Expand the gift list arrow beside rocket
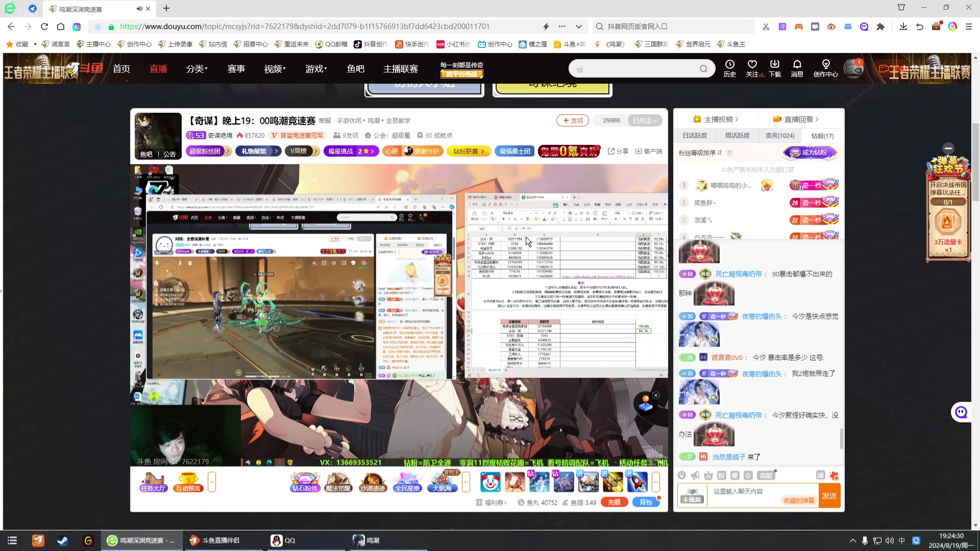 656,482
